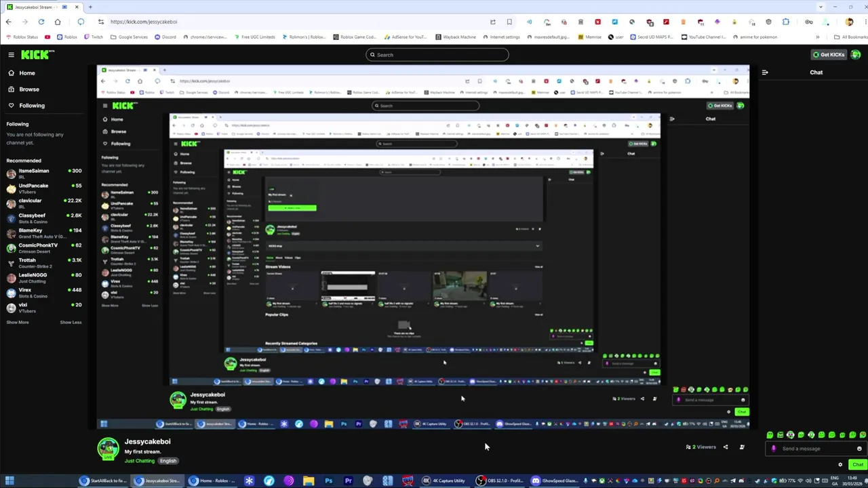Click the green Chat send button
Image resolution: width=868 pixels, height=488 pixels.
(857, 465)
